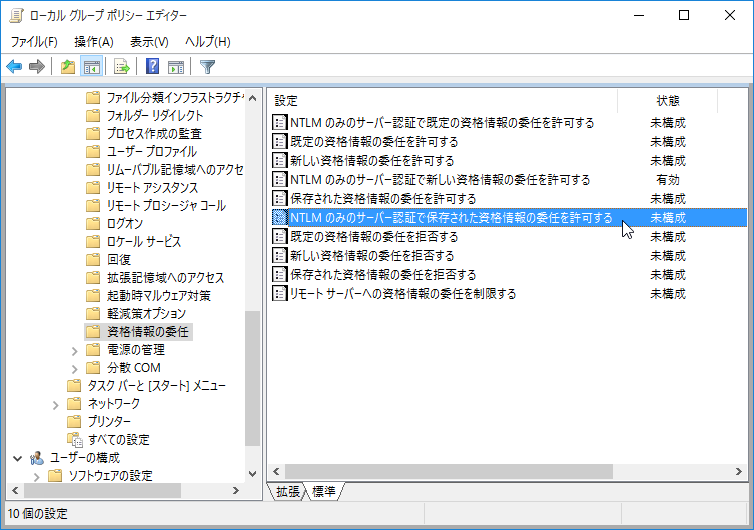Image resolution: width=754 pixels, height=530 pixels.
Task: Select the ファイル分類インフラストラクチャ folder
Action: [x=164, y=98]
